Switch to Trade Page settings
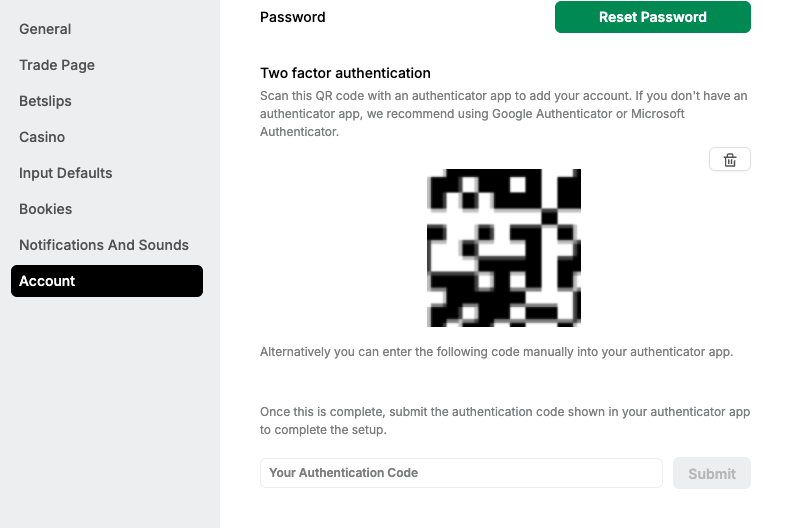The height and width of the screenshot is (528, 788). (x=57, y=65)
